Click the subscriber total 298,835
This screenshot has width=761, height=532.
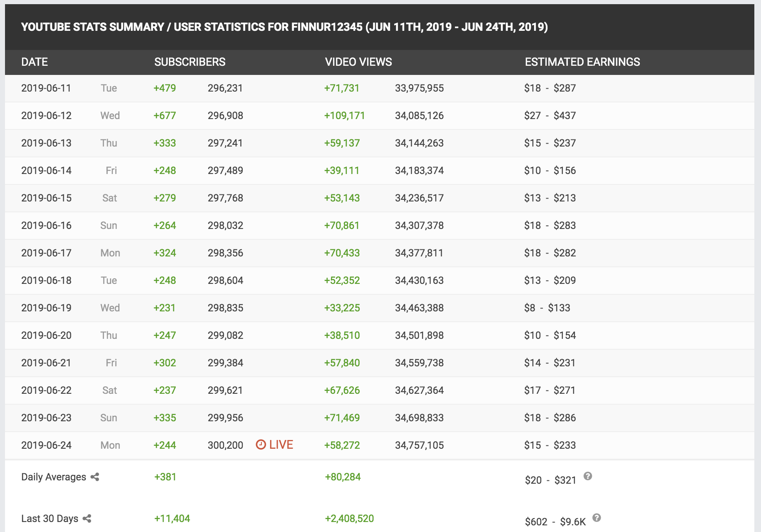(x=225, y=308)
